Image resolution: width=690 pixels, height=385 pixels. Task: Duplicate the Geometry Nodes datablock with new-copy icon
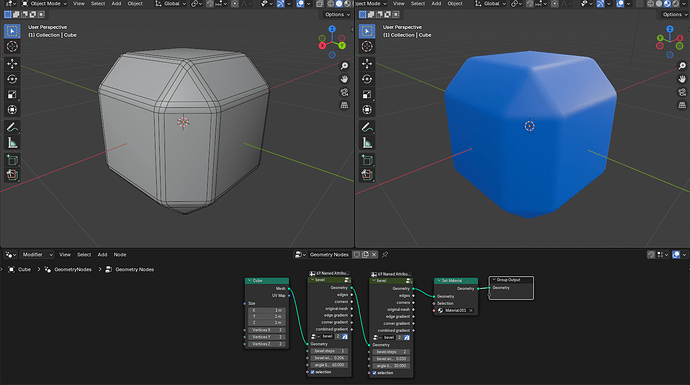(365, 255)
